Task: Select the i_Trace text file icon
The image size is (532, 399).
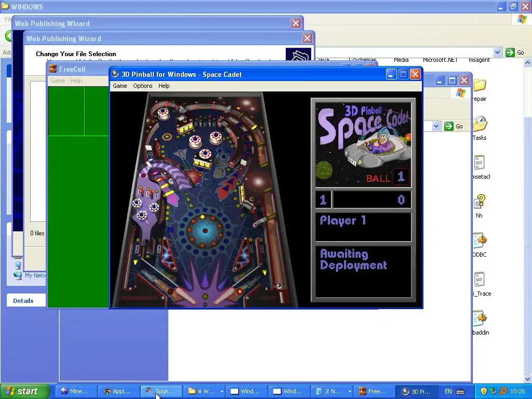Action: (x=479, y=280)
